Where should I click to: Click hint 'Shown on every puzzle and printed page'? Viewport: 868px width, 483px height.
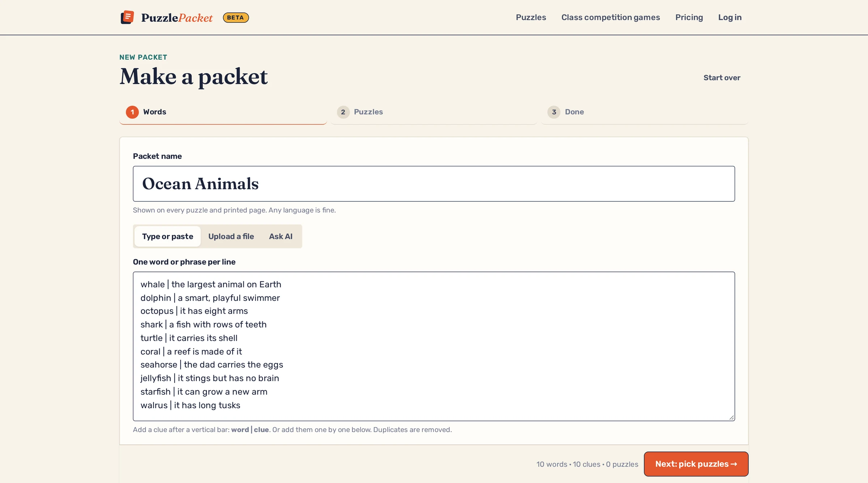tap(234, 210)
